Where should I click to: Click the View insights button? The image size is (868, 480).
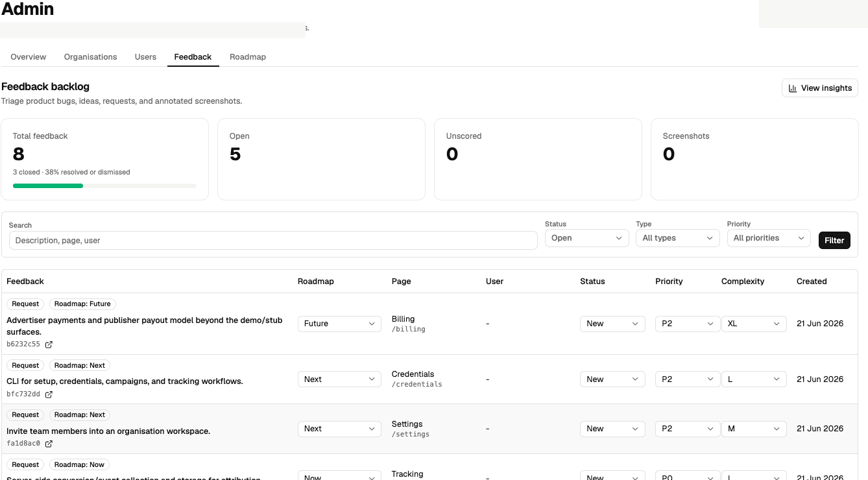coord(820,88)
